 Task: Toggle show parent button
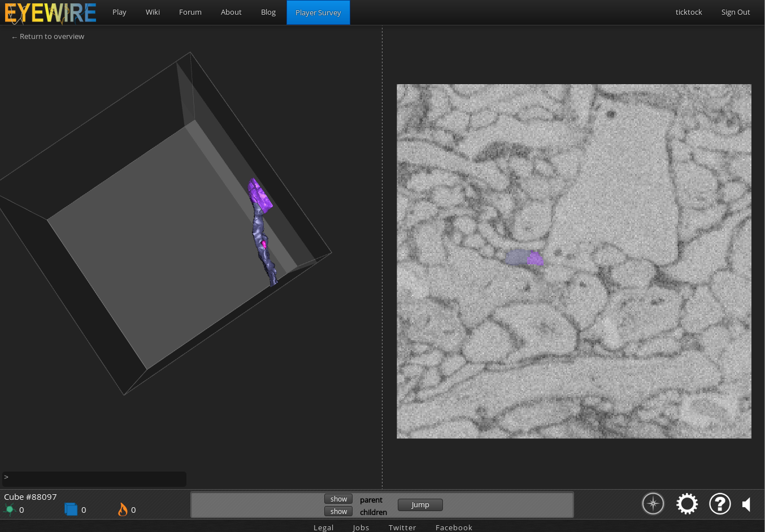click(x=338, y=499)
